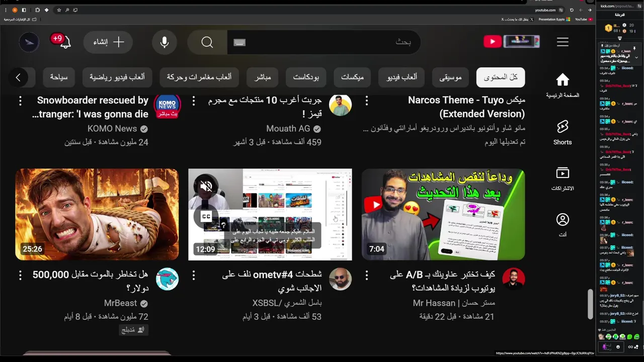Select the مباشر chip

point(263,77)
